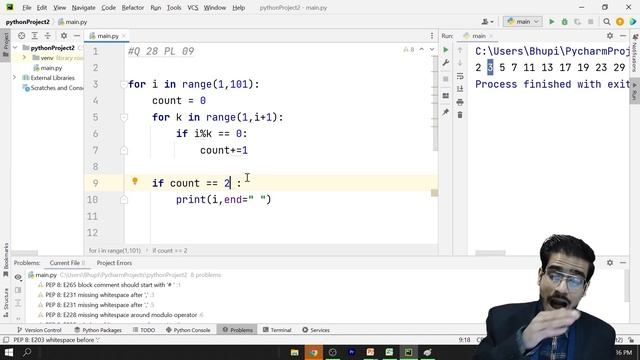Open Search Everywhere magnifier icon
Image resolution: width=640 pixels, height=360 pixels.
[x=607, y=22]
